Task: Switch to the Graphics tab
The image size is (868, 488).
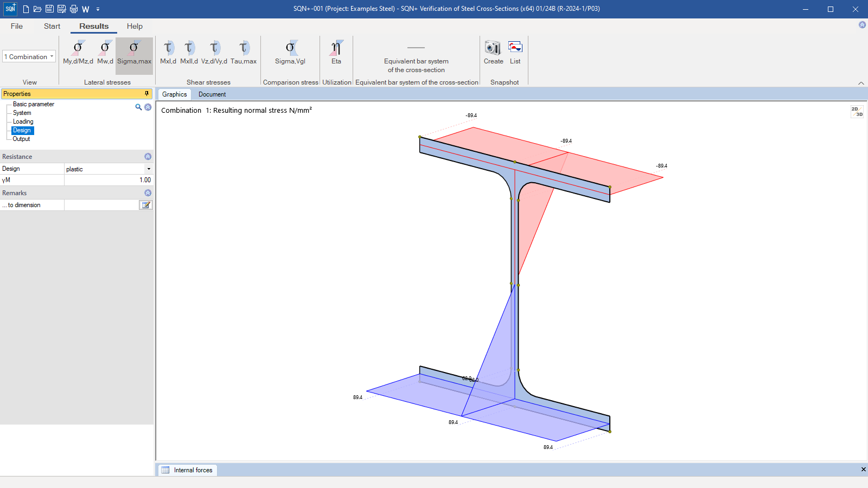Action: [174, 94]
